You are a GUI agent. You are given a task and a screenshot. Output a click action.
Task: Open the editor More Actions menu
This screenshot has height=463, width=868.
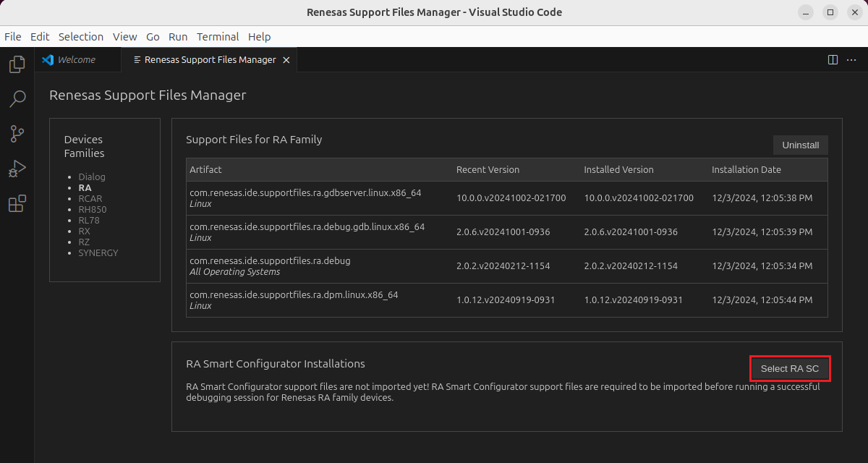(x=851, y=60)
